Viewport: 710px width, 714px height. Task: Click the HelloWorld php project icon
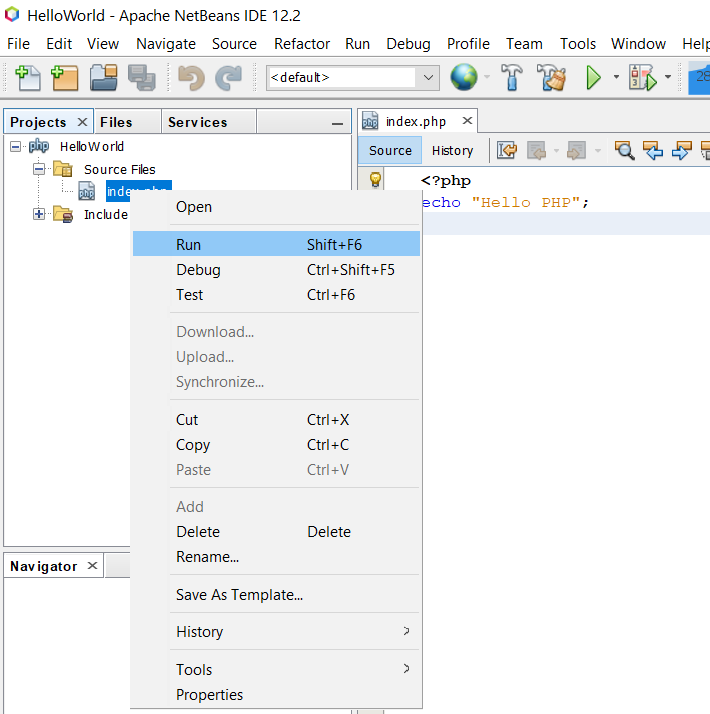39,146
